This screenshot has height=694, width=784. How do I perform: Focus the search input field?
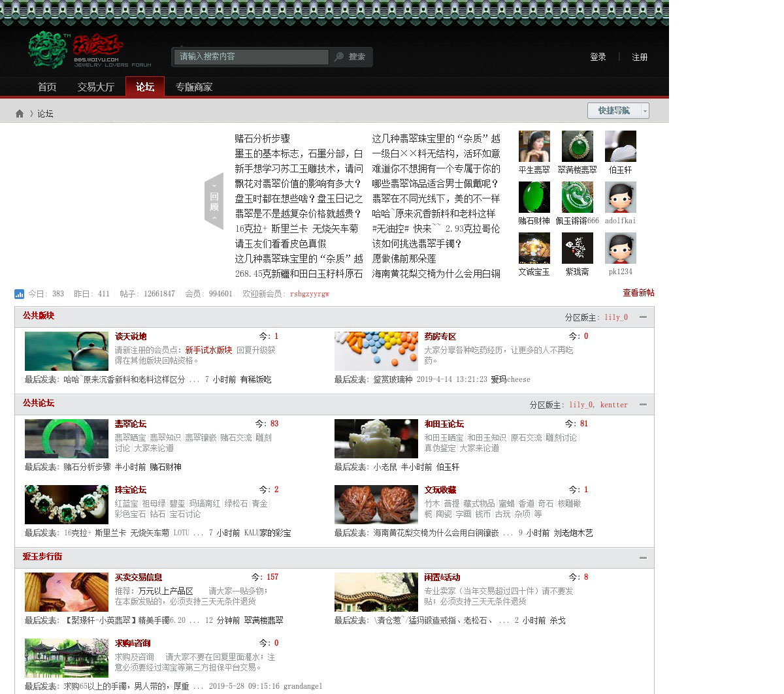pyautogui.click(x=252, y=57)
